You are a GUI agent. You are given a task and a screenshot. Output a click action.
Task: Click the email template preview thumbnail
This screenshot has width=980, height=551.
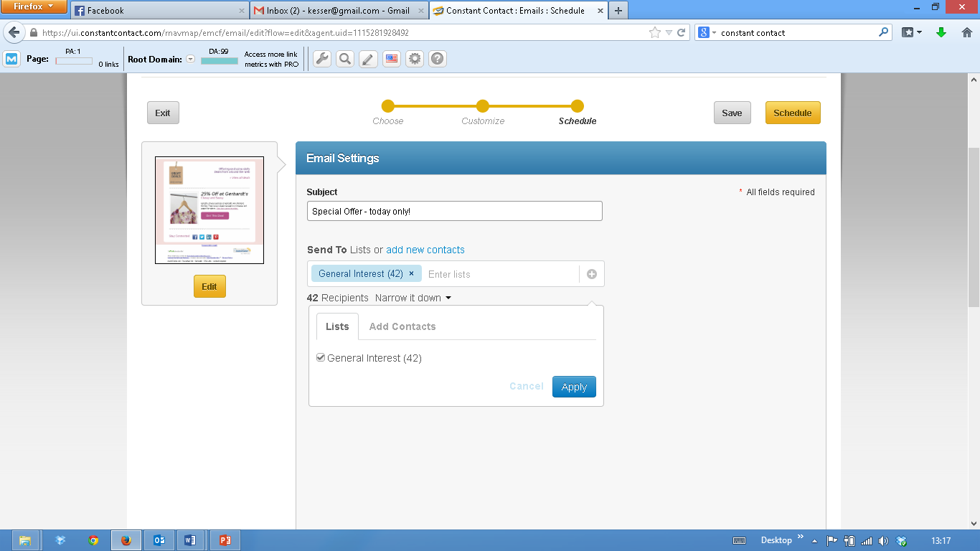[209, 210]
